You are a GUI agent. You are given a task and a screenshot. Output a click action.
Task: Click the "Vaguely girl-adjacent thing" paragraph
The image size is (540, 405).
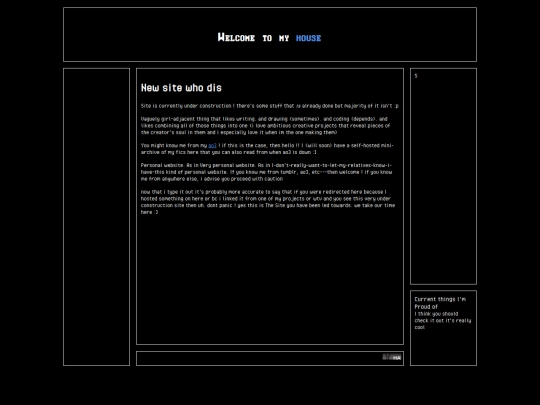(265, 125)
